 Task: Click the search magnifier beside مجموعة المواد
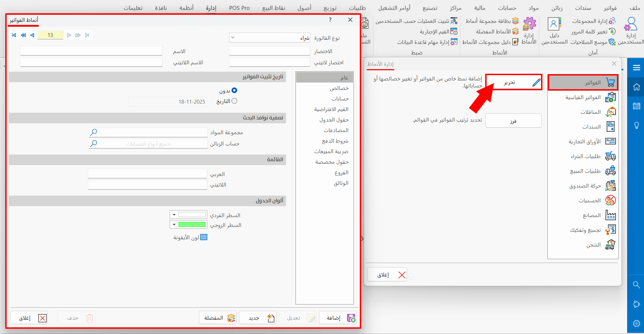tap(94, 132)
